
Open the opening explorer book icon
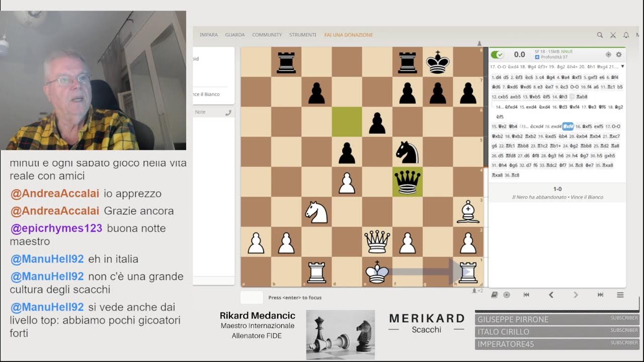coord(495,295)
